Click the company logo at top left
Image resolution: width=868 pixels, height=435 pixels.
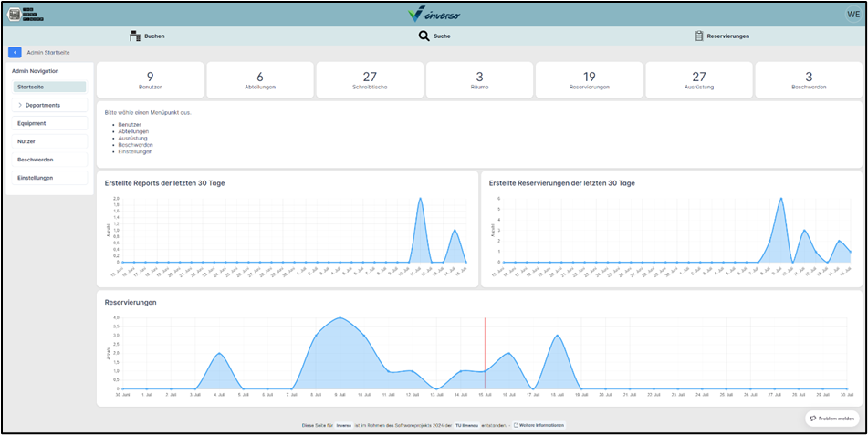(25, 15)
